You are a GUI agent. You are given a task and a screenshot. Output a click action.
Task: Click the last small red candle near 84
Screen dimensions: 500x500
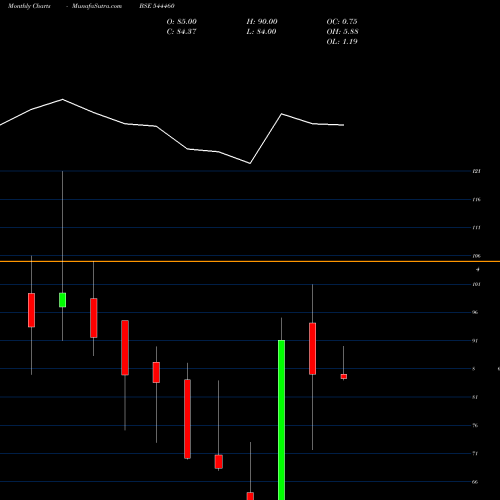coord(344,376)
